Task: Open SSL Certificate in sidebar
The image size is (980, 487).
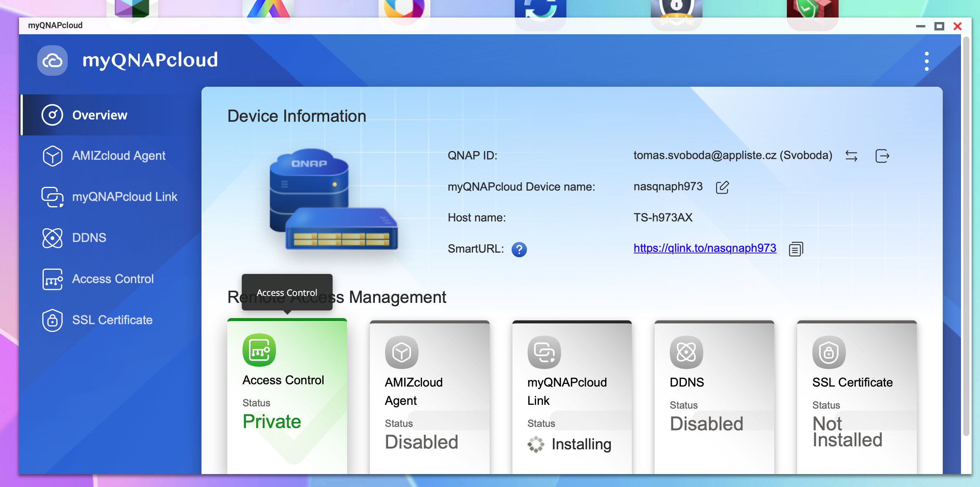Action: tap(112, 320)
